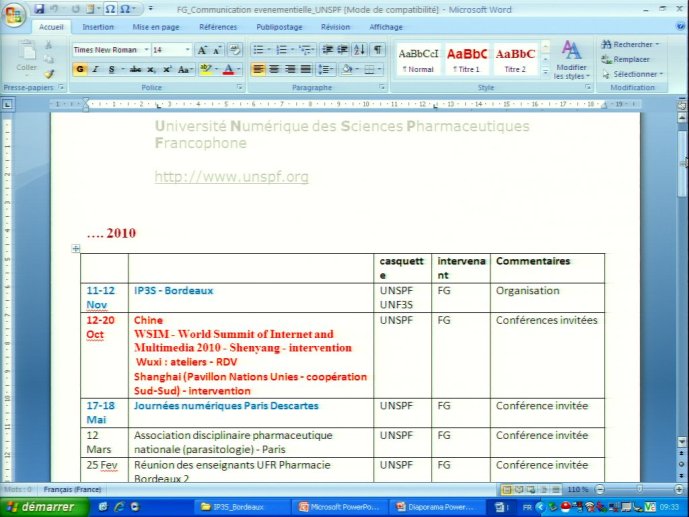Viewport: 689px width, 517px height.
Task: Click the vertical scrollbar thumb
Action: point(681,163)
